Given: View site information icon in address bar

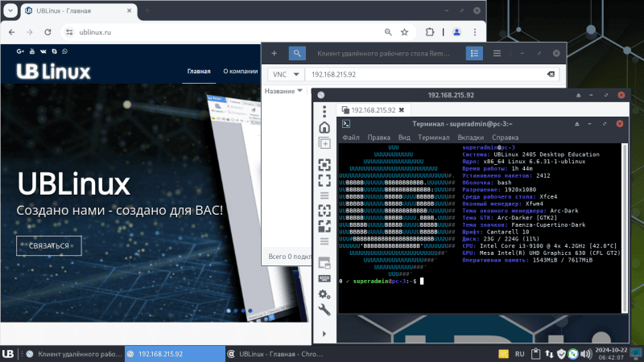Looking at the screenshot, I should click(69, 32).
